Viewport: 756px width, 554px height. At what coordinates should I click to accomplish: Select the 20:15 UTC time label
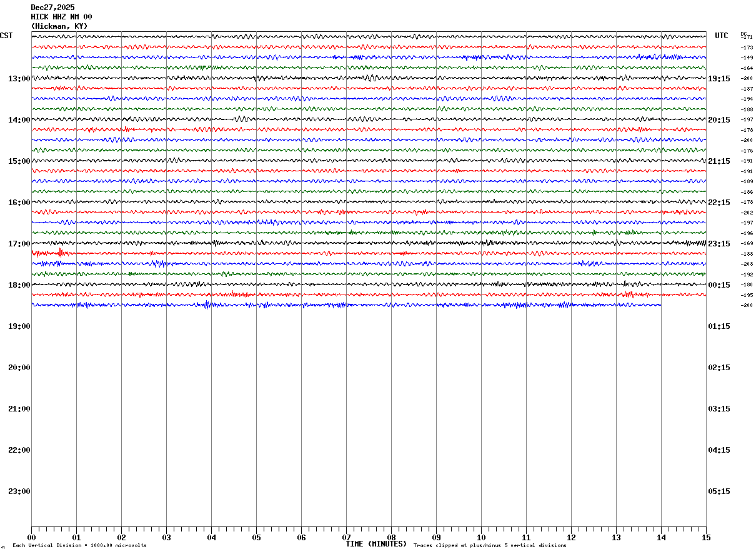pyautogui.click(x=719, y=120)
